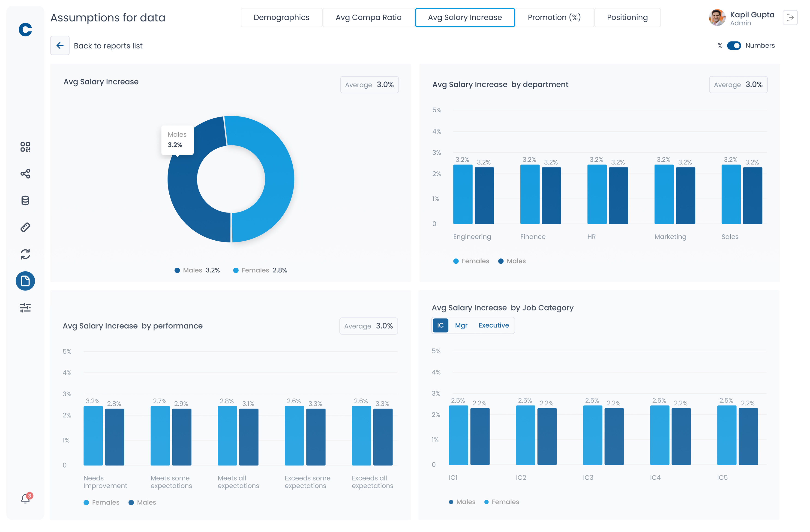Switch to the Demographics tab
Image resolution: width=810 pixels, height=532 pixels.
(282, 17)
